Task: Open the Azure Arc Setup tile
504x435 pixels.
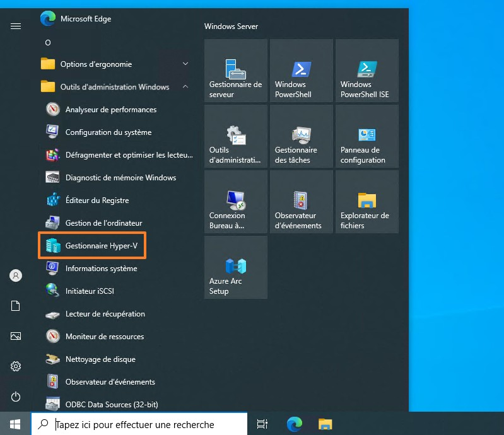Action: click(236, 267)
